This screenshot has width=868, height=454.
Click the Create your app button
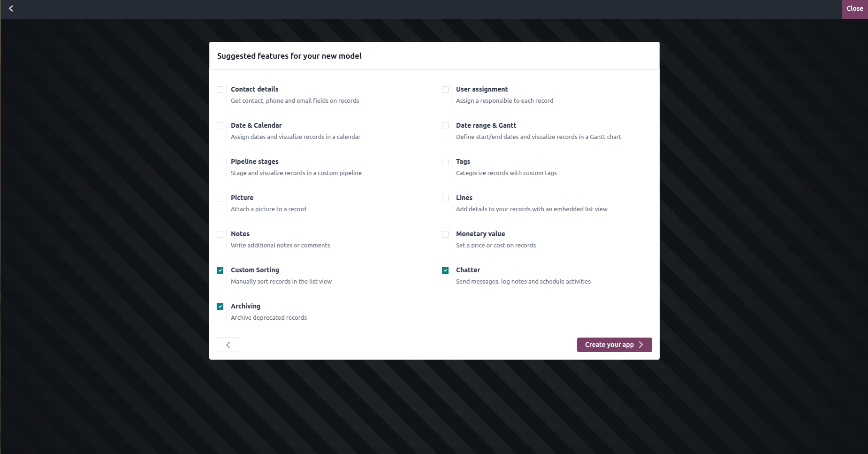(x=614, y=345)
